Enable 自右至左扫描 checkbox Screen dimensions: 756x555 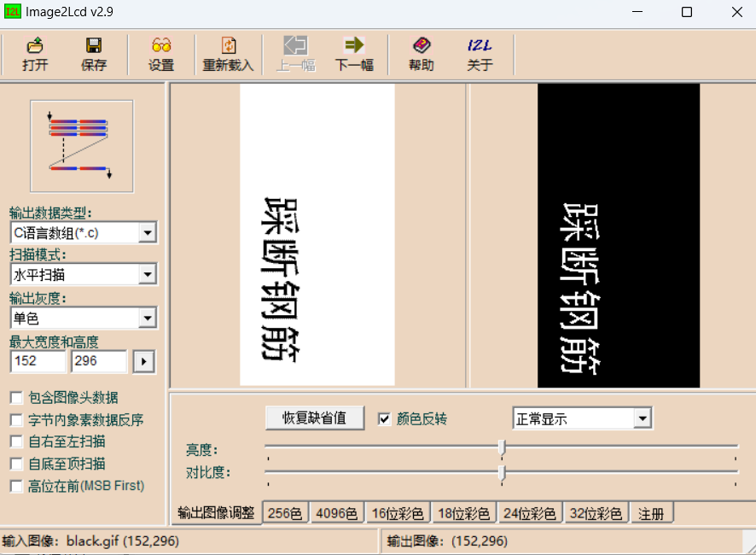click(x=16, y=442)
